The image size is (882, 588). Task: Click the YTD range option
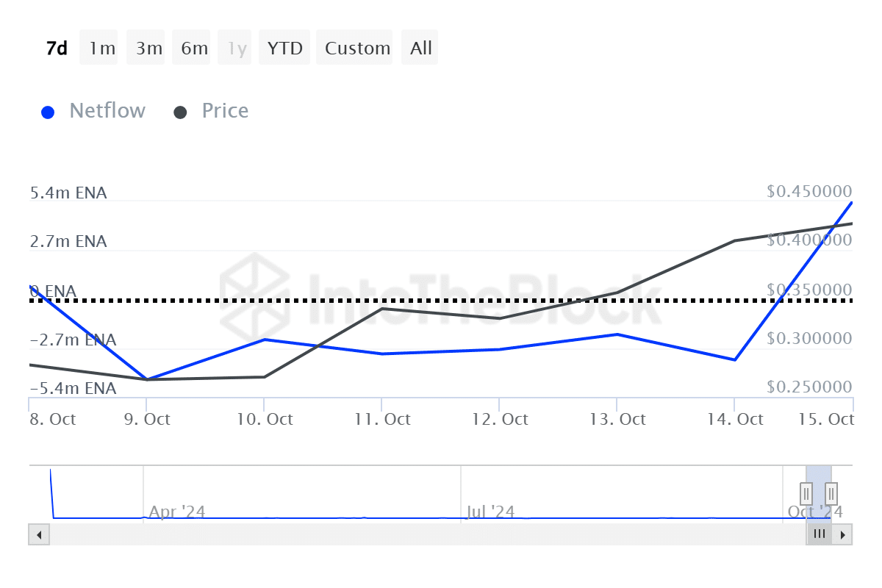point(284,47)
